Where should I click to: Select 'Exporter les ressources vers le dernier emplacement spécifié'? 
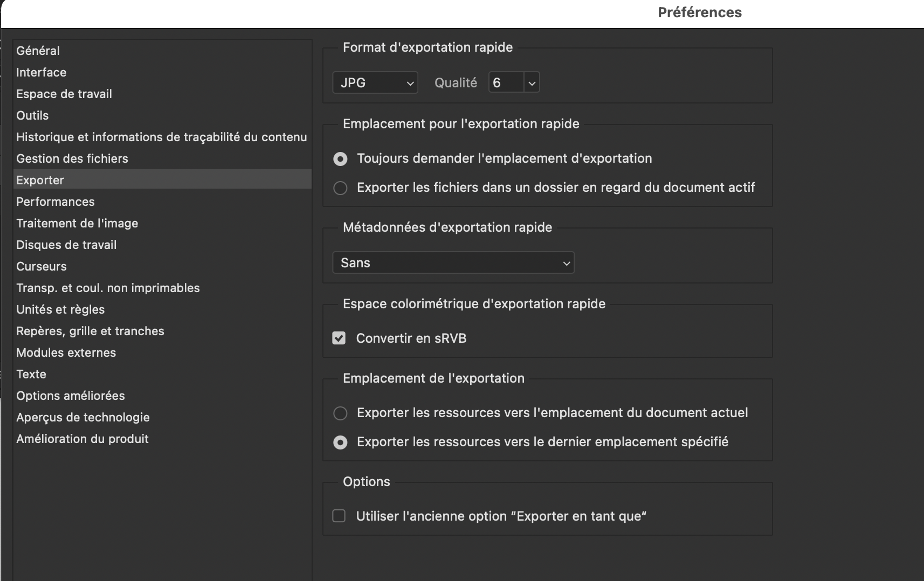click(340, 442)
